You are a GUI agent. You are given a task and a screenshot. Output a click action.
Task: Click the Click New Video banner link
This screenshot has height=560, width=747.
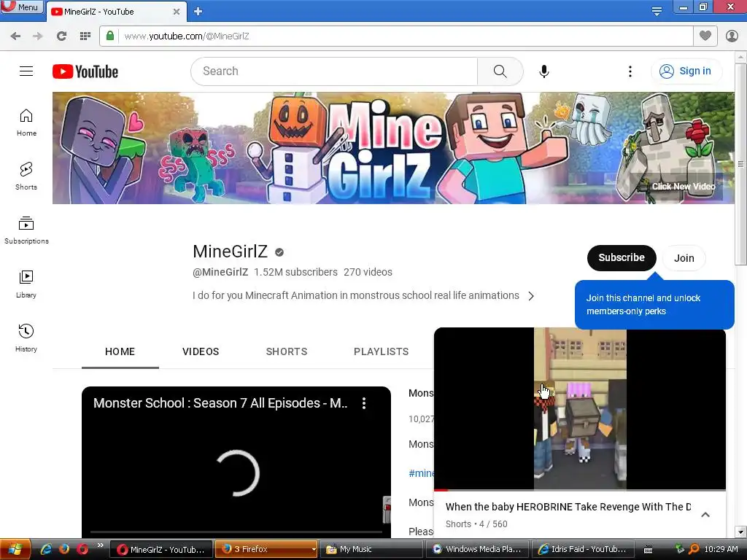683,186
